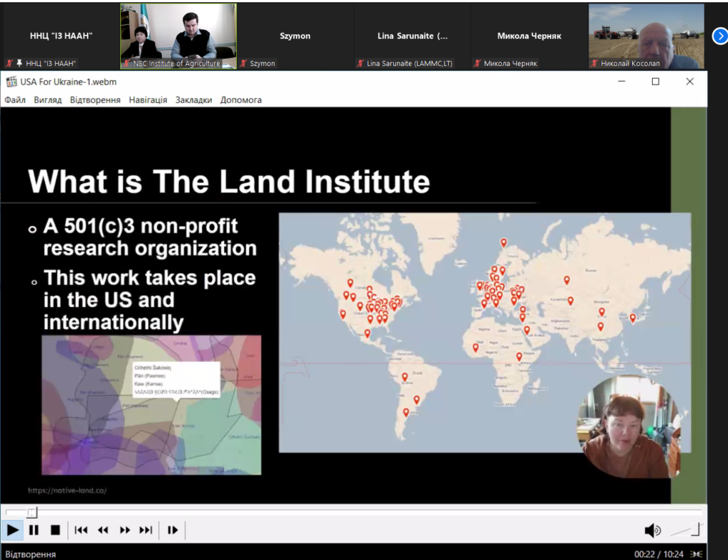This screenshot has height=560, width=728.
Task: Stop the video with the square button
Action: [55, 530]
